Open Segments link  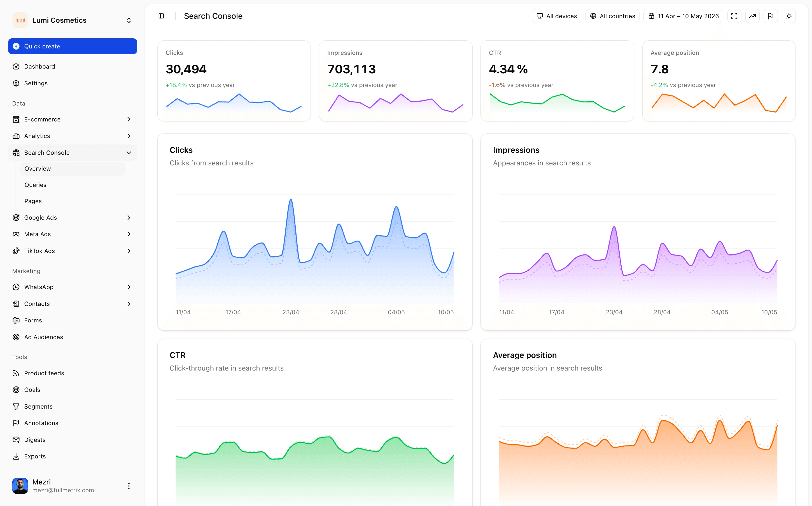[73, 407]
